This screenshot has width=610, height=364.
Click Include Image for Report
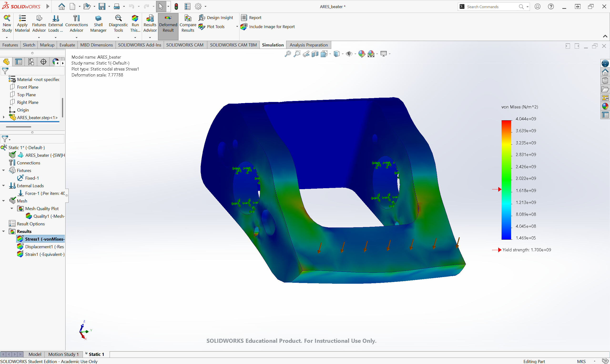tap(268, 26)
